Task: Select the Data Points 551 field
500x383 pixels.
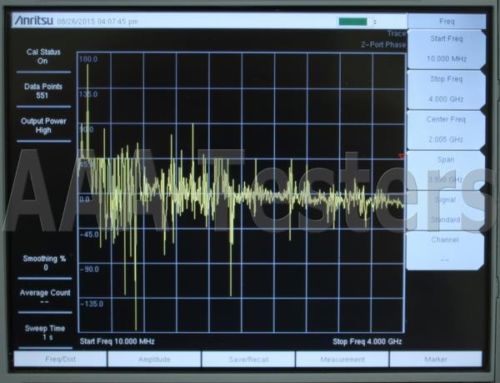Action: click(x=43, y=91)
